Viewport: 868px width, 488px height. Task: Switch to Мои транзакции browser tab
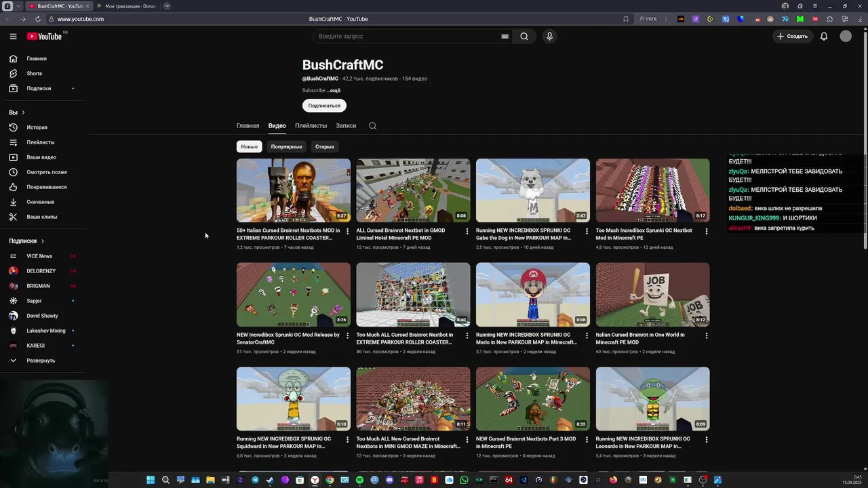pos(126,6)
